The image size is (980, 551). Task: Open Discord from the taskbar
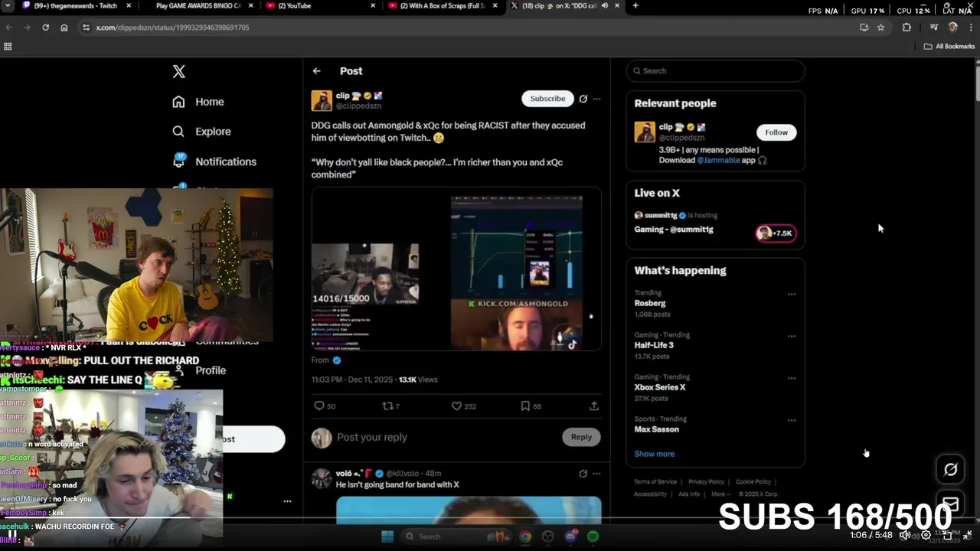pos(570,536)
